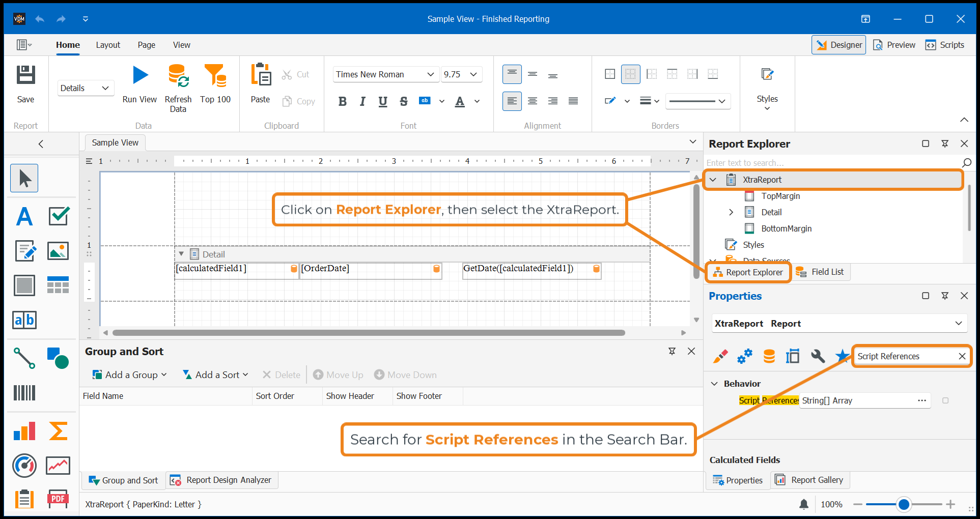980x519 pixels.
Task: Open the Field List tab
Action: click(x=820, y=272)
